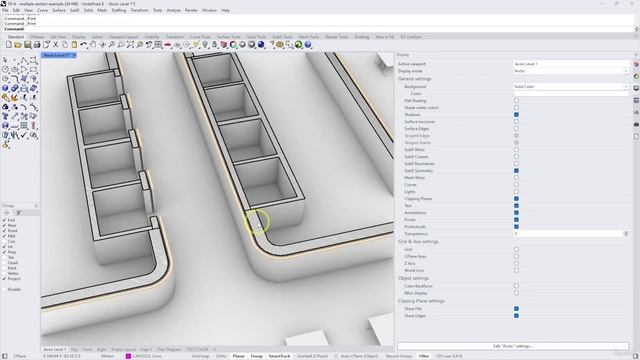Image resolution: width=640 pixels, height=360 pixels.
Task: Select the pointer tool in left sidebar
Action: click(x=5, y=60)
